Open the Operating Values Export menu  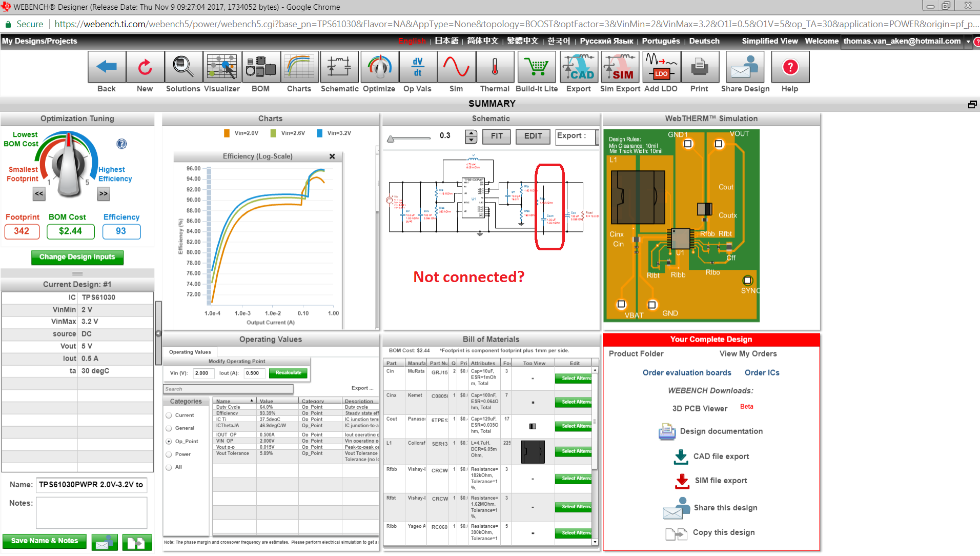pos(362,388)
